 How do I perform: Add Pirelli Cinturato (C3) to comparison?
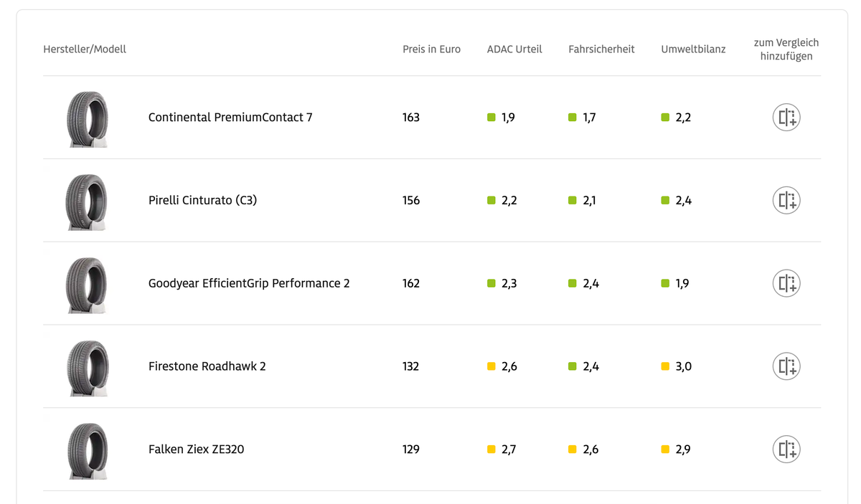coord(786,201)
